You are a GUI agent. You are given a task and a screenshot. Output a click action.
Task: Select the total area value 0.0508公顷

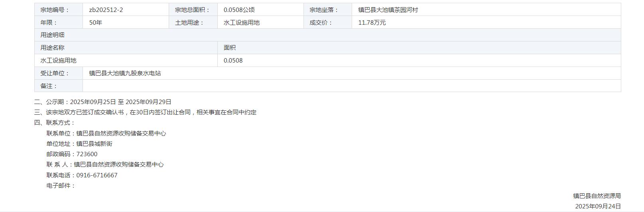click(x=239, y=10)
